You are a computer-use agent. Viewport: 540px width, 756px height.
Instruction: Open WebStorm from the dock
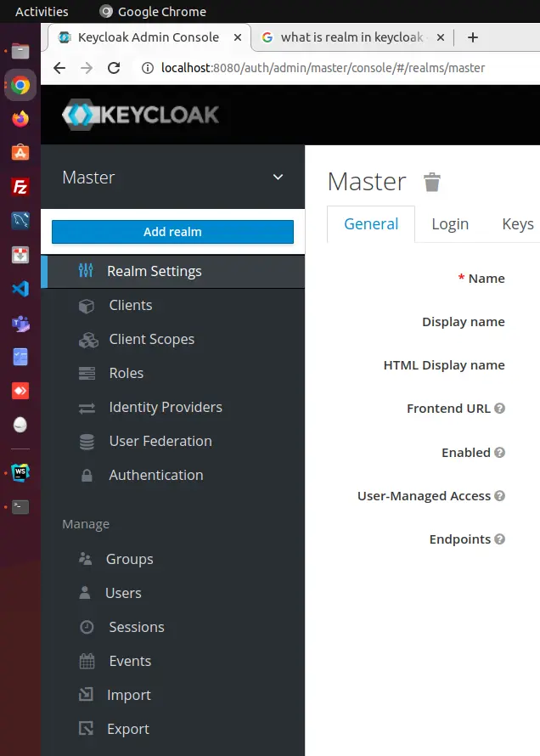coord(20,472)
